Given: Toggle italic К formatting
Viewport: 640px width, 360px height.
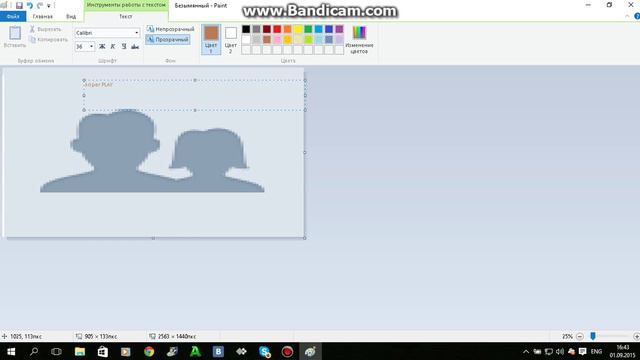Looking at the screenshot, I should (113, 47).
